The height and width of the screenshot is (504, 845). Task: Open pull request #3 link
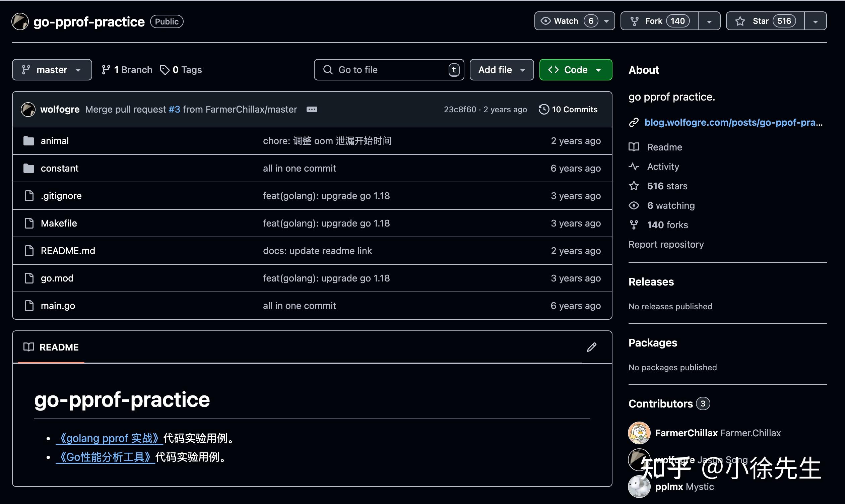click(175, 109)
